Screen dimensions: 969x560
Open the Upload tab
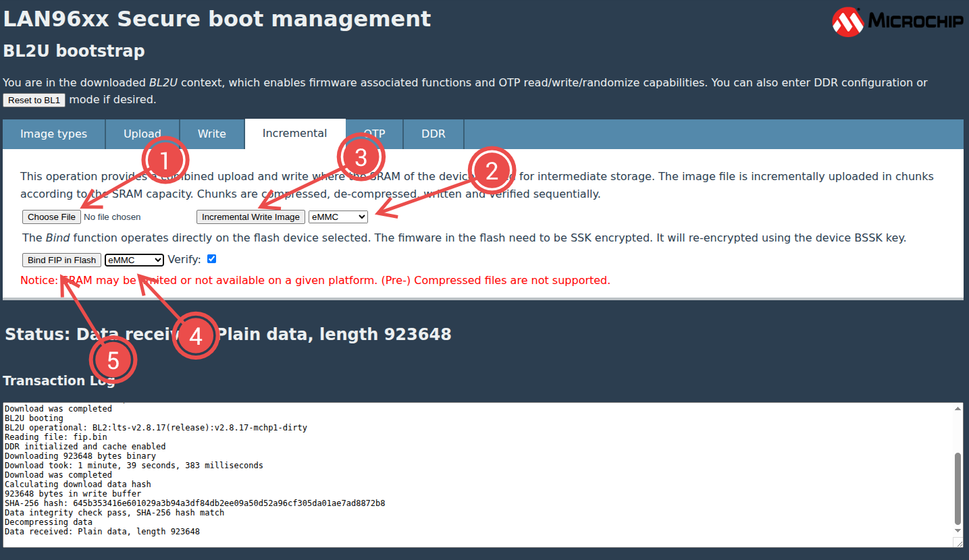(142, 134)
